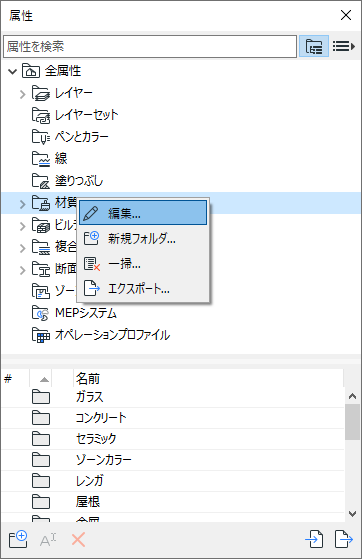The height and width of the screenshot is (559, 362).
Task: Select the 線 tree item text
Action: coord(61,159)
